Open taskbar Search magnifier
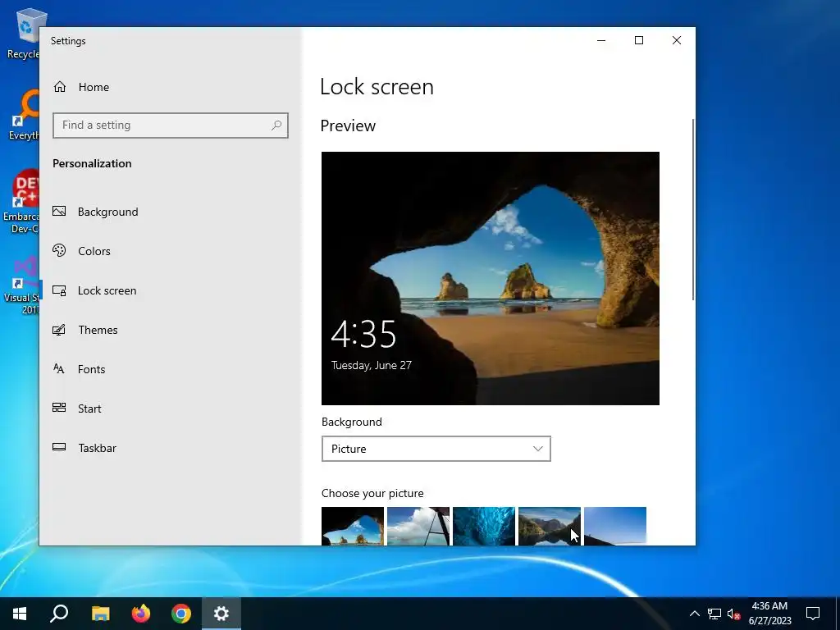The image size is (840, 630). [59, 614]
